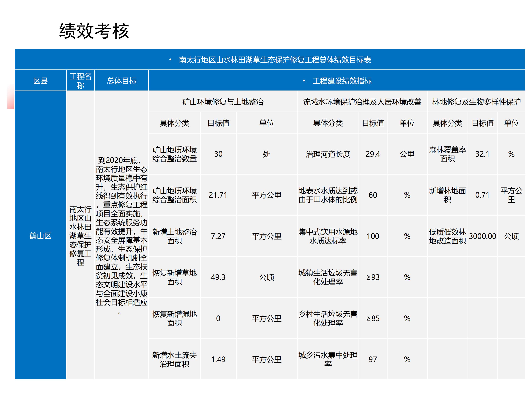This screenshot has width=532, height=399.
Task: Click the 公顷 unit beside 3000.00
Action: point(511,236)
